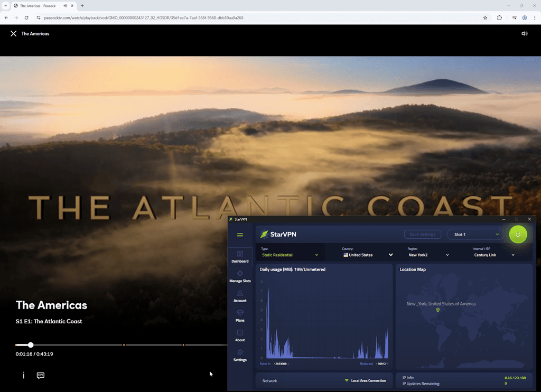Click the browser forward arrow
This screenshot has width=541, height=392.
[x=16, y=17]
